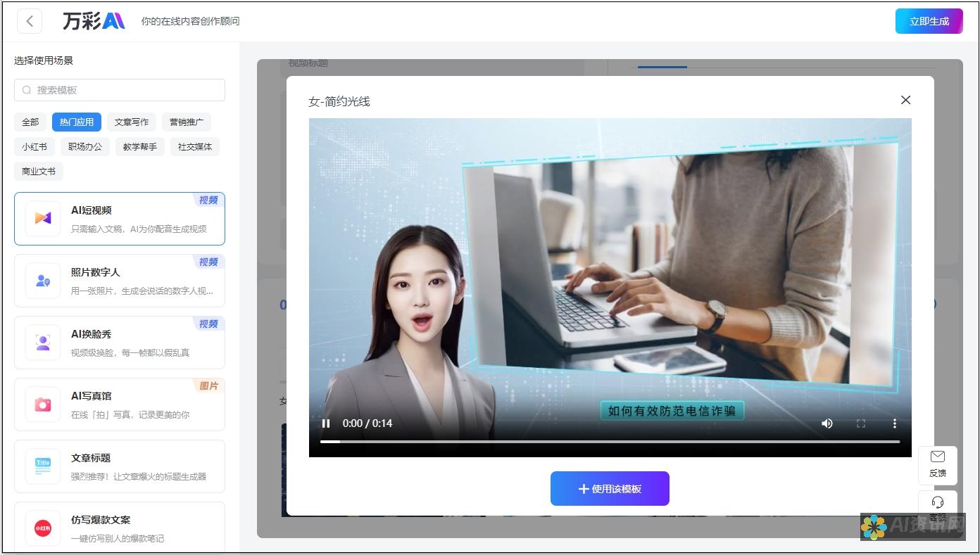This screenshot has height=555, width=980.
Task: Go back with the left chevron button
Action: [30, 21]
